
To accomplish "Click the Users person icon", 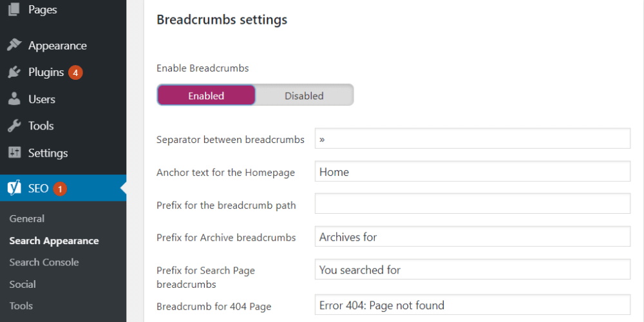I will [14, 99].
